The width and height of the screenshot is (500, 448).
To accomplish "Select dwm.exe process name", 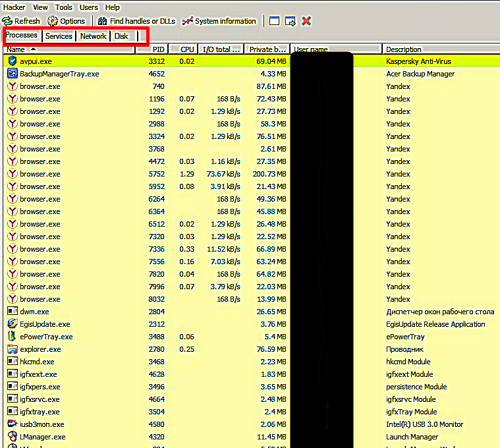I will (34, 312).
